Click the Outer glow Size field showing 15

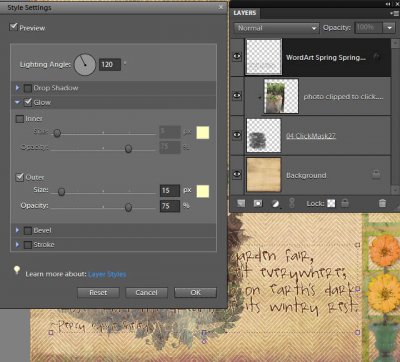point(170,191)
